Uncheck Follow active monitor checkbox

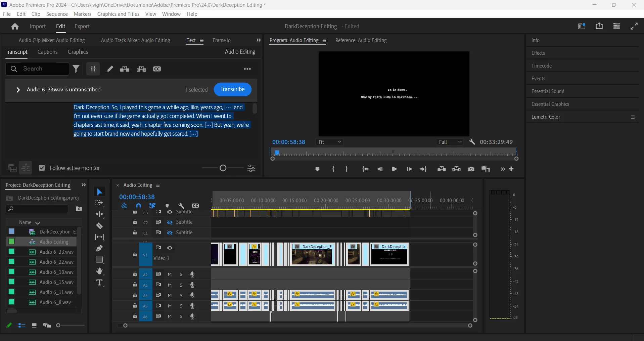42,168
